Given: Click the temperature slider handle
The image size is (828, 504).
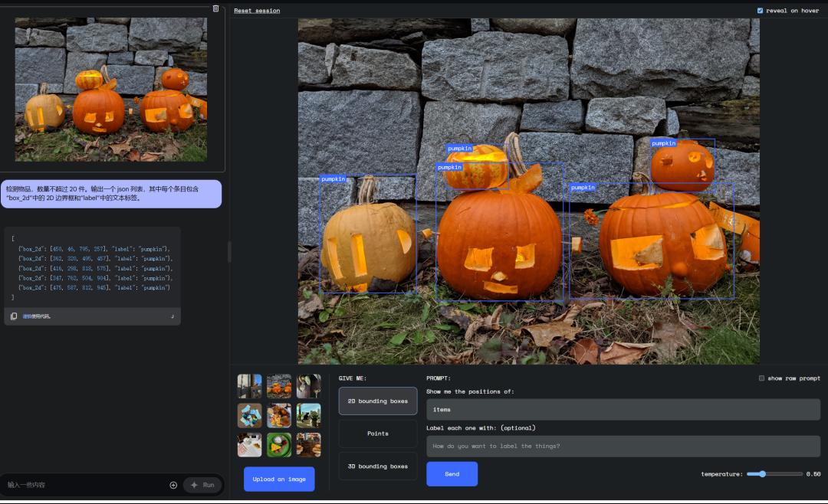Looking at the screenshot, I should point(761,474).
